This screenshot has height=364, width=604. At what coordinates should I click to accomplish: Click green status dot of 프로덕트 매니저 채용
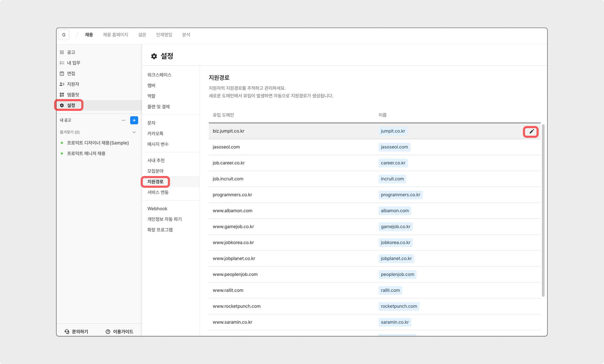62,153
